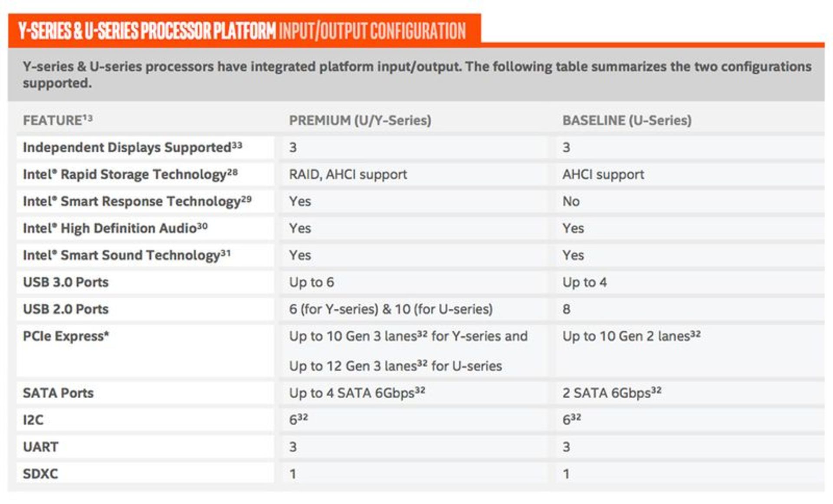Select the USB 3.0 Ports row label

coord(66,282)
